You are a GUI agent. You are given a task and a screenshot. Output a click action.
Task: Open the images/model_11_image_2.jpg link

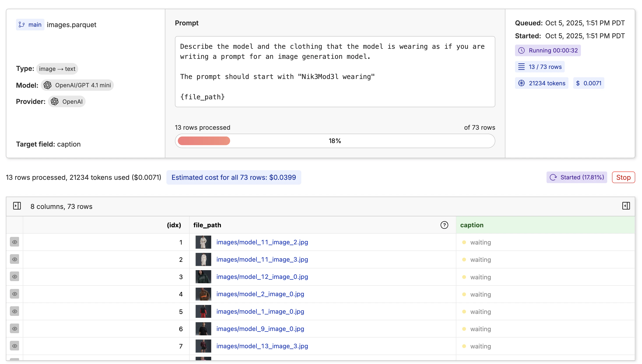[x=262, y=242]
